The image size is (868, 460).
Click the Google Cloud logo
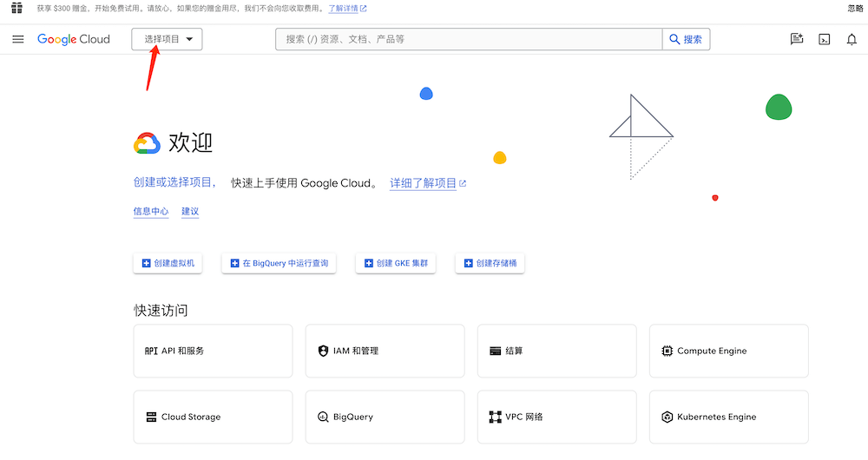(74, 39)
